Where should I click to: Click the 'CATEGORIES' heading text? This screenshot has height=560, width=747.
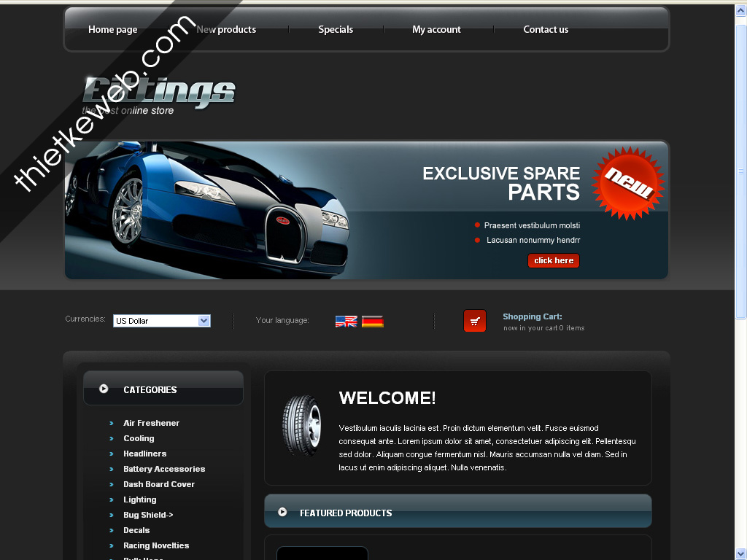tap(150, 389)
